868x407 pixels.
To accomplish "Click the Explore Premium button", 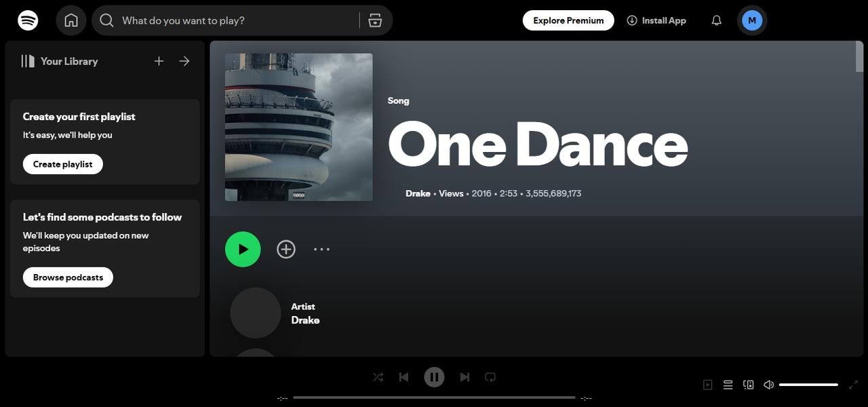I will 568,20.
